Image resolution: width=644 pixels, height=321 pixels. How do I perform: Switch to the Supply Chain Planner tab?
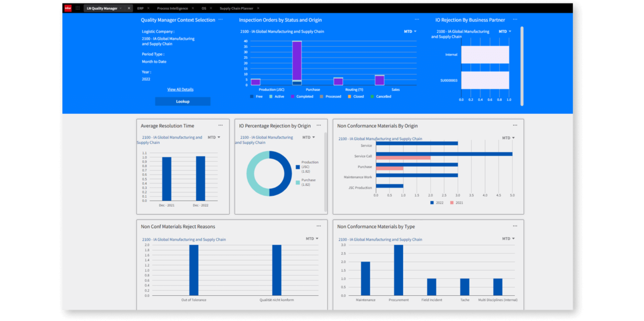click(x=236, y=8)
